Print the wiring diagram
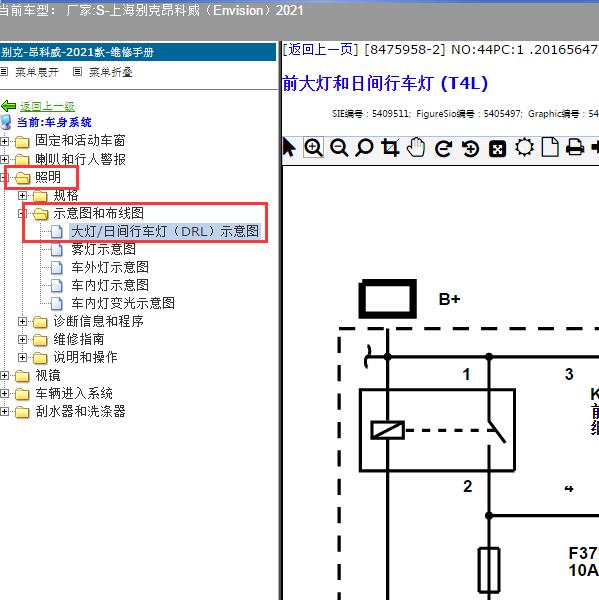This screenshot has width=599, height=600. (x=575, y=147)
